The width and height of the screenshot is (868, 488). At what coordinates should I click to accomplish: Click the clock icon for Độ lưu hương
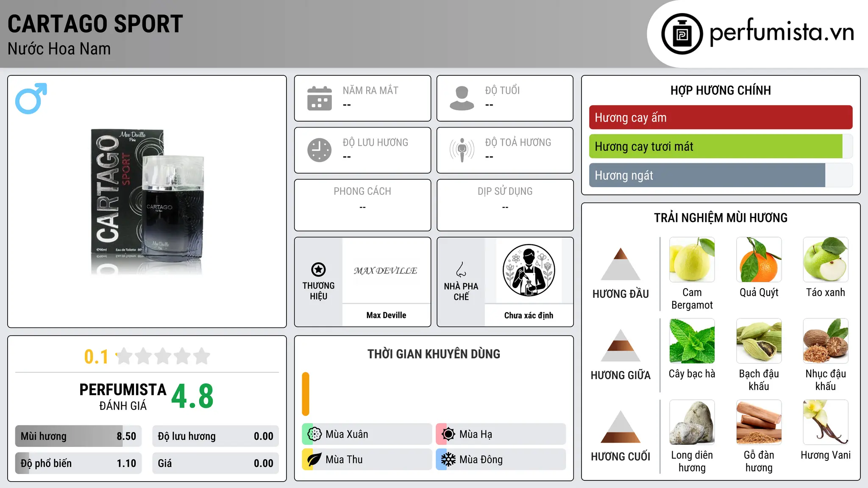(x=320, y=150)
